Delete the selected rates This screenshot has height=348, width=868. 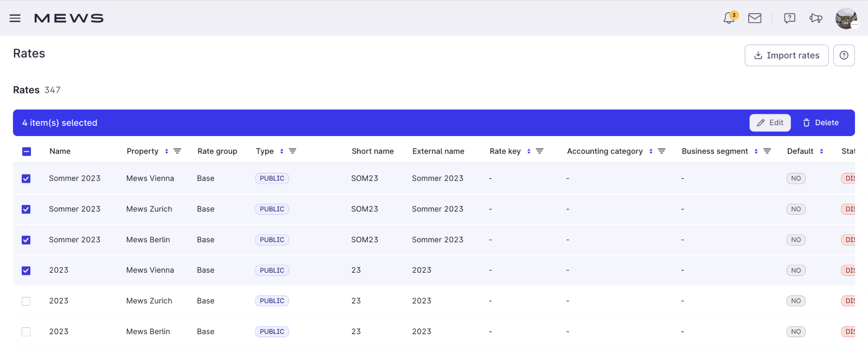coord(821,123)
